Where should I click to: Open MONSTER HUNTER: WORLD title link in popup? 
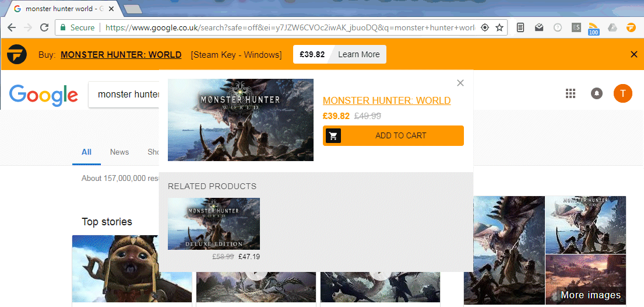387,101
